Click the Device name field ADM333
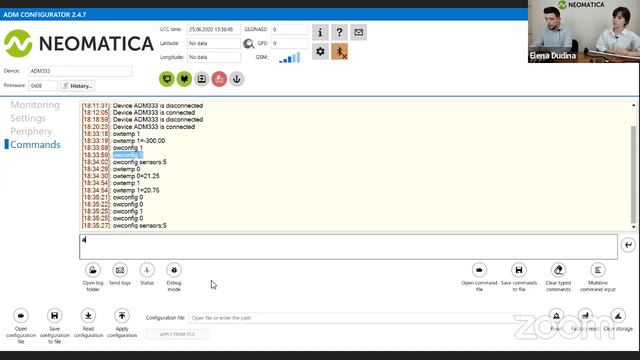640x360 pixels. coord(80,71)
